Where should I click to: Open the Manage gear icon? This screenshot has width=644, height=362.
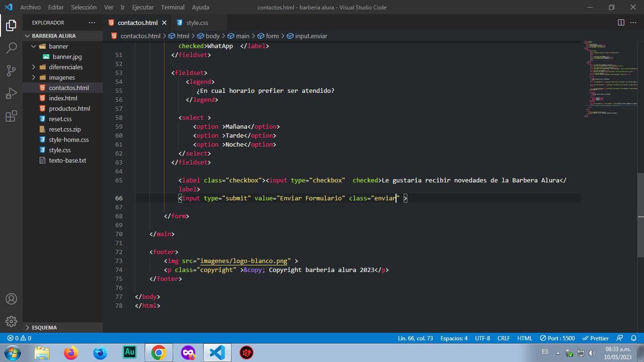[11, 321]
